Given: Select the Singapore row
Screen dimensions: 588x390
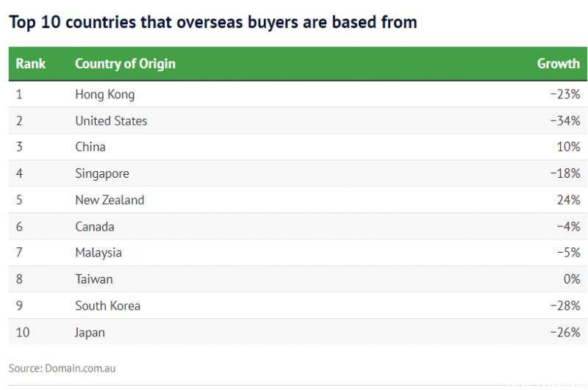Looking at the screenshot, I should click(x=298, y=173).
